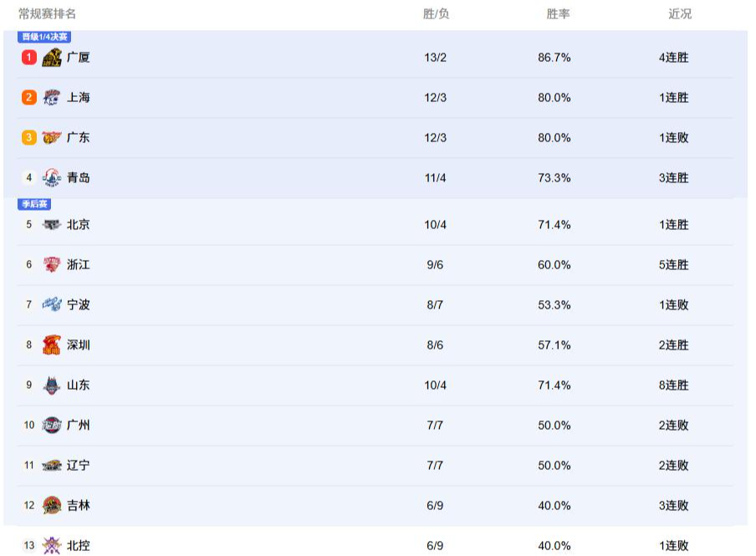
Task: Click the Shandong (山东) team logo
Action: 52,385
